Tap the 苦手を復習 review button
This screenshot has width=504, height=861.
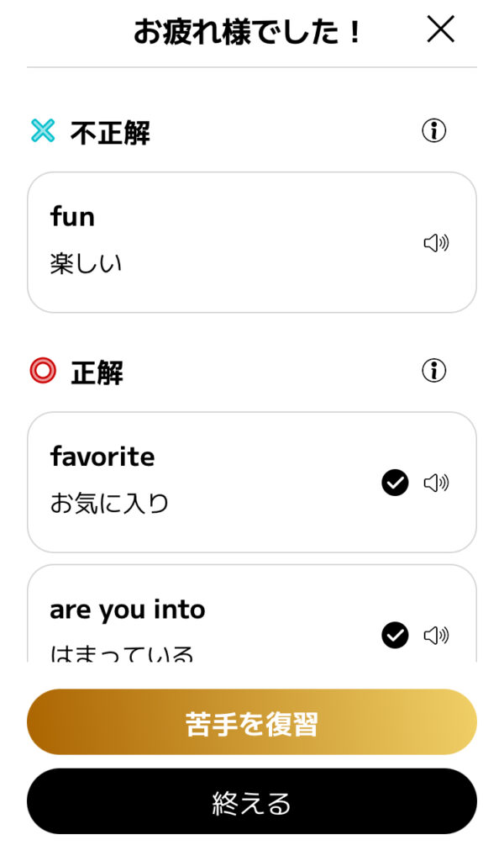pos(251,721)
